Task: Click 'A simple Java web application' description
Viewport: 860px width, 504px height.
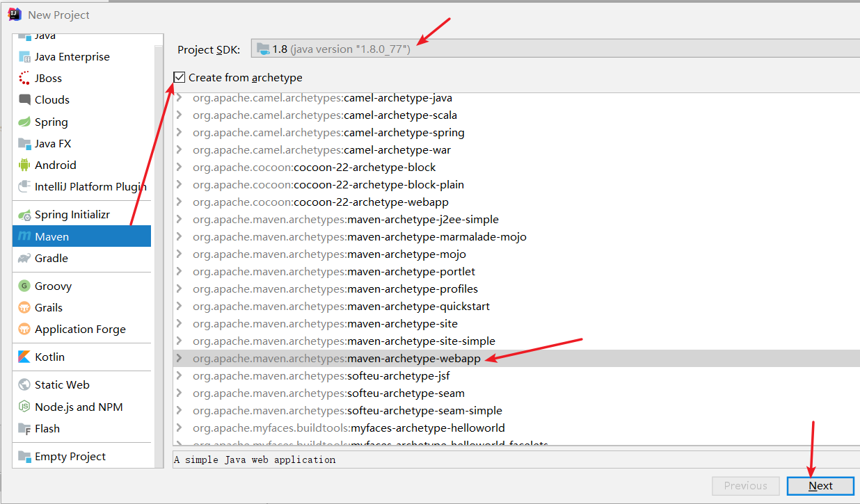Action: pyautogui.click(x=255, y=460)
